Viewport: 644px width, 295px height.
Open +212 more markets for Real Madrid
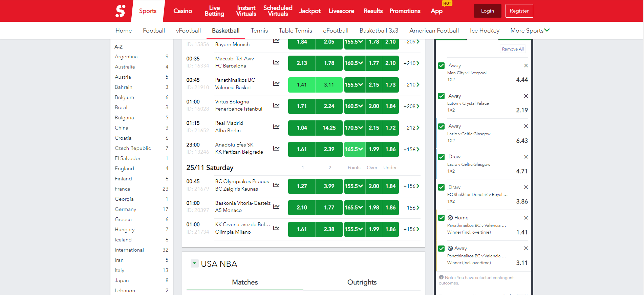411,128
